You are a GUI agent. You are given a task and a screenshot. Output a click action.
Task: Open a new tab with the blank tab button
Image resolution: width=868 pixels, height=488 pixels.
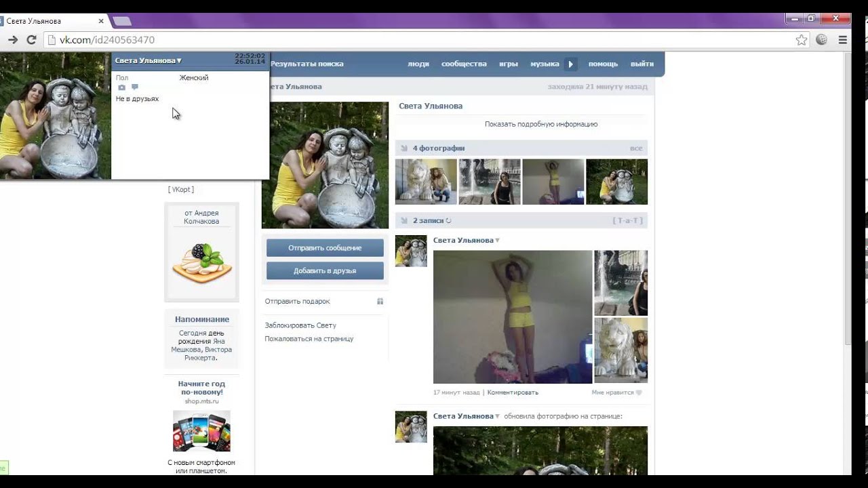[122, 21]
